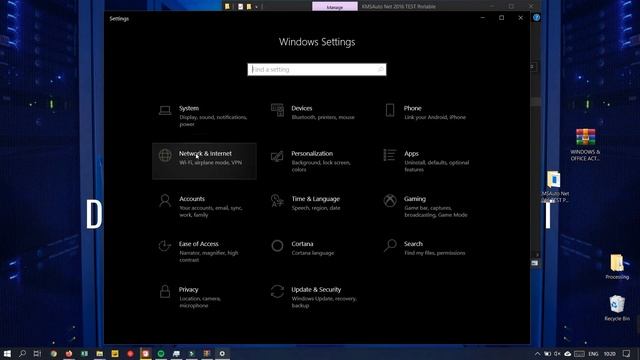Open the Windows Start menu
Screen dimensions: 640x360
pyautogui.click(x=7, y=353)
